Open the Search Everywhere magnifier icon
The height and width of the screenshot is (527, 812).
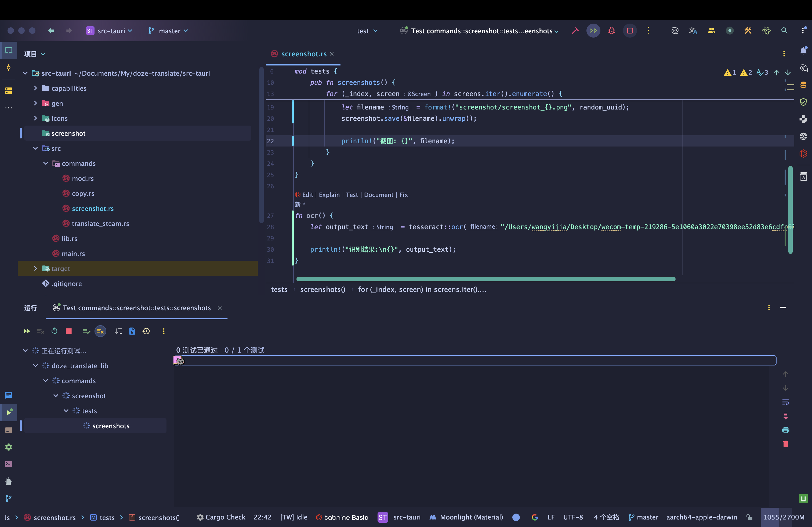tap(784, 31)
